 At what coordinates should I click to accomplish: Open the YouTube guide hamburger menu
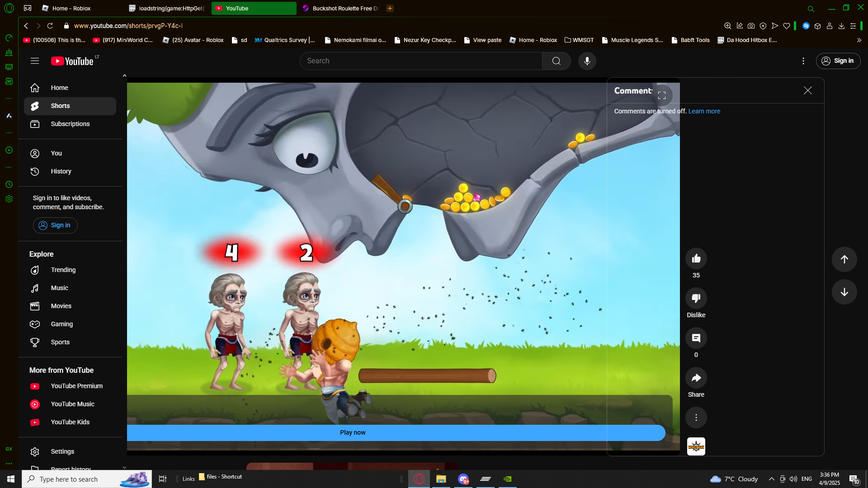(x=35, y=61)
